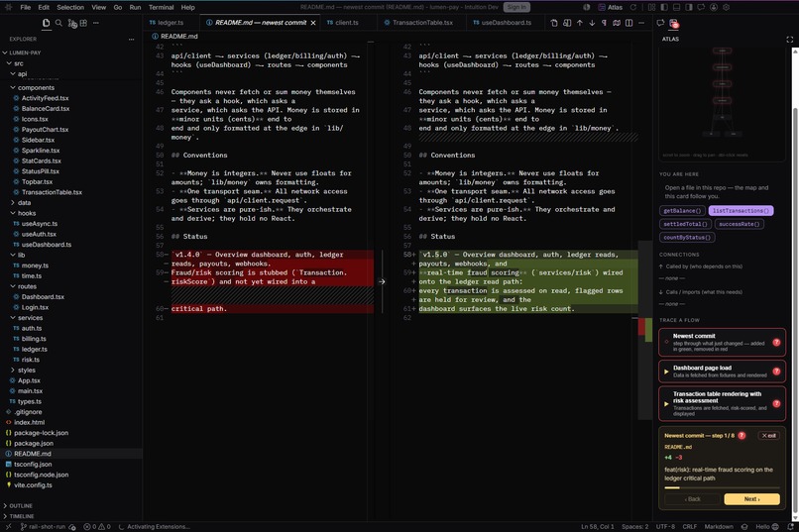Click the Atlas button in title bar

click(x=611, y=7)
